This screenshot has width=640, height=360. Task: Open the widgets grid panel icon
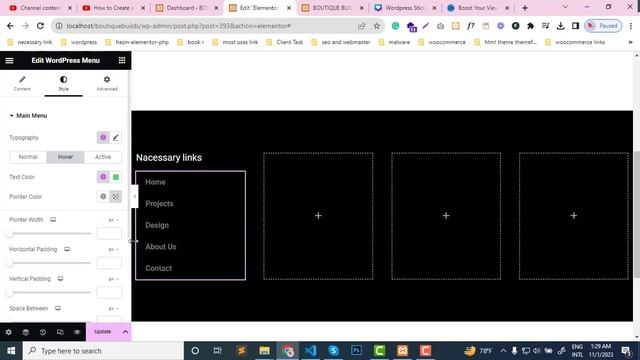[122, 60]
